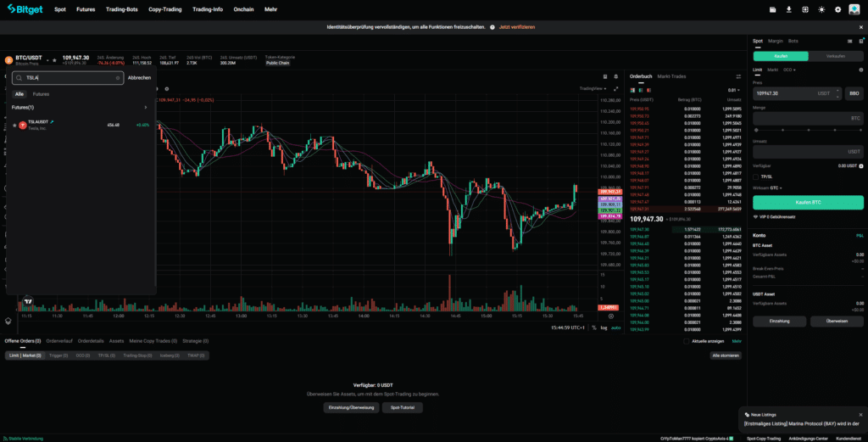Show only bids order book view
This screenshot has width=868, height=442.
(x=641, y=90)
